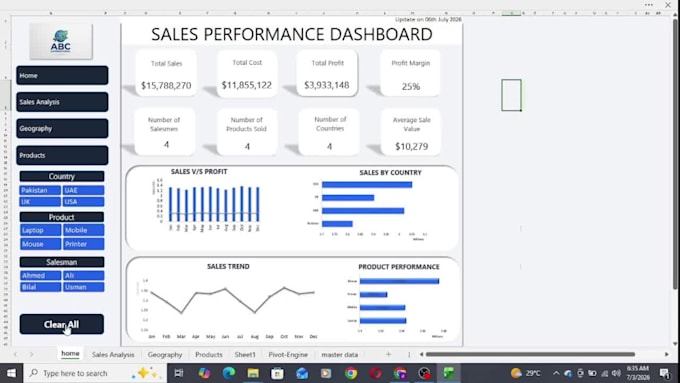Go to the Home dashboard button
Screen dimensions: 680x383
(x=62, y=75)
